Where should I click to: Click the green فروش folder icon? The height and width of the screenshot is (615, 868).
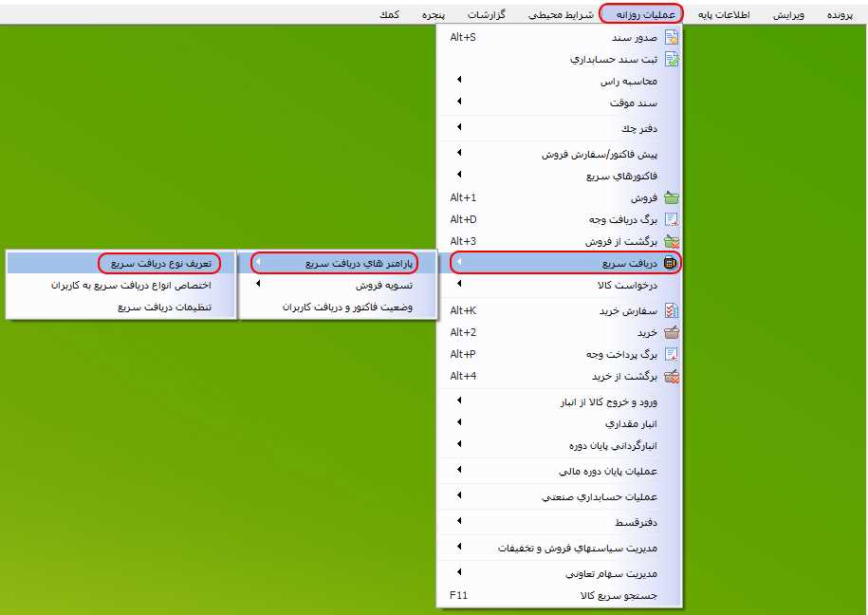[672, 199]
